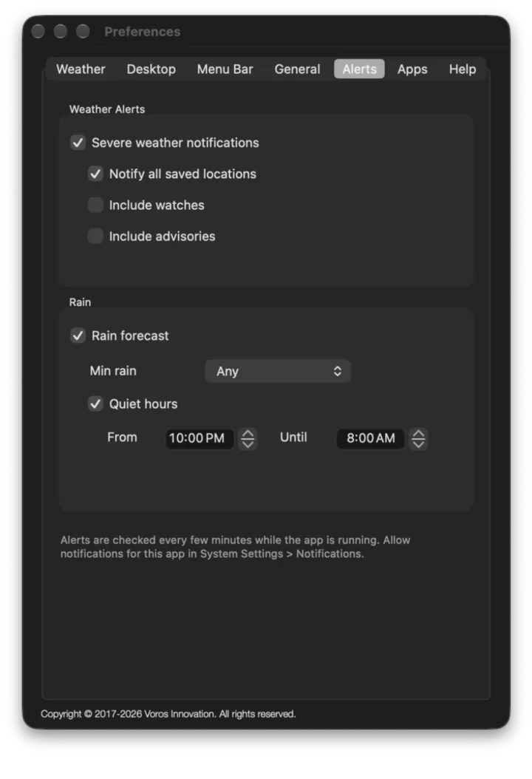The width and height of the screenshot is (532, 779).
Task: Select the Menu Bar tab
Action: click(x=225, y=69)
